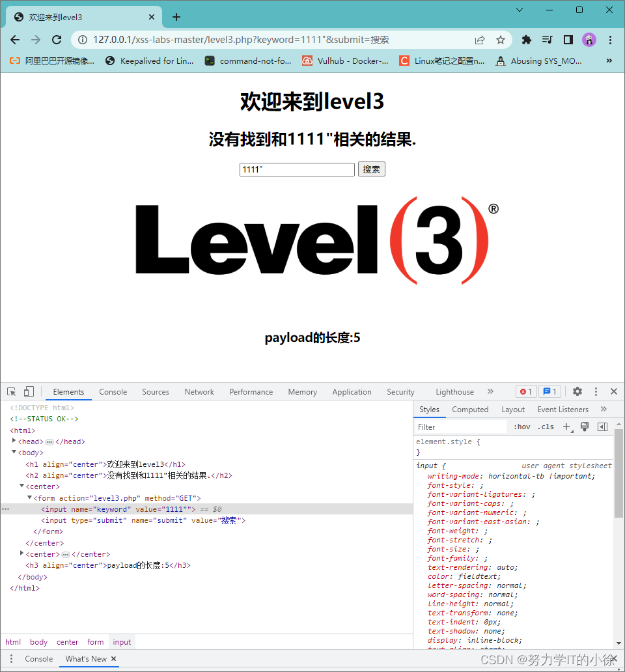The height and width of the screenshot is (672, 625).
Task: Select the Elements tab in DevTools
Action: point(68,392)
